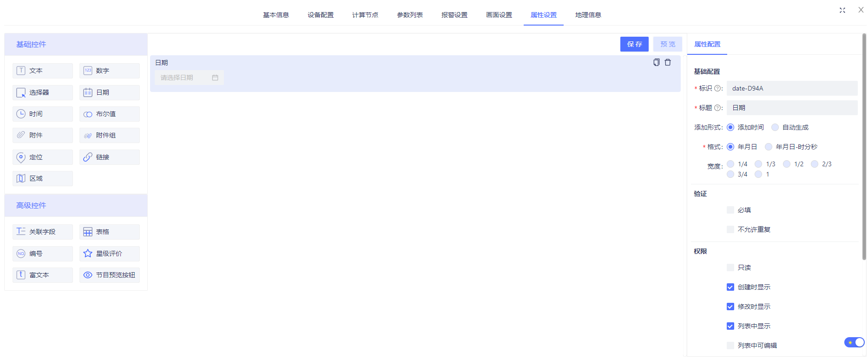Click the right panel vertical scrollbar
Image resolution: width=868 pixels, height=359 pixels.
pyautogui.click(x=864, y=146)
